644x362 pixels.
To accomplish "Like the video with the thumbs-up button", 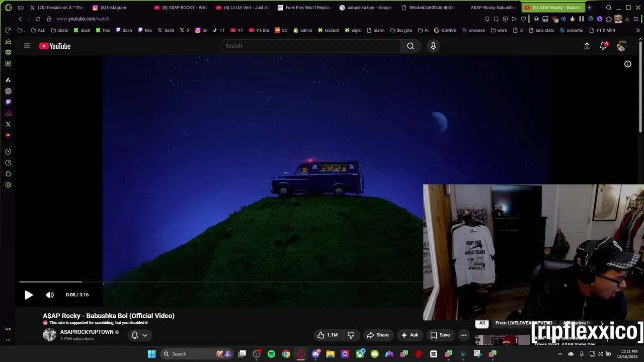I will point(328,335).
